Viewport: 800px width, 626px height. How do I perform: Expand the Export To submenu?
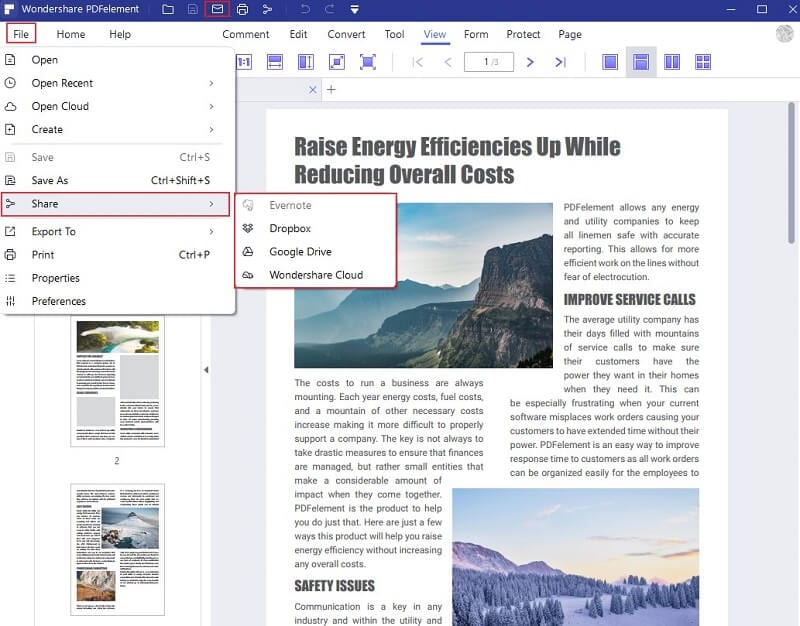[x=117, y=232]
